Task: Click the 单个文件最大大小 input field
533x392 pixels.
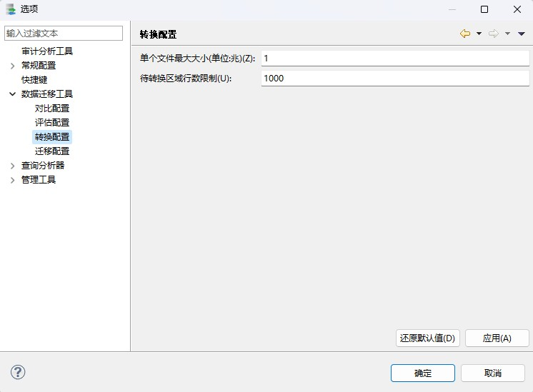Action: pyautogui.click(x=395, y=59)
